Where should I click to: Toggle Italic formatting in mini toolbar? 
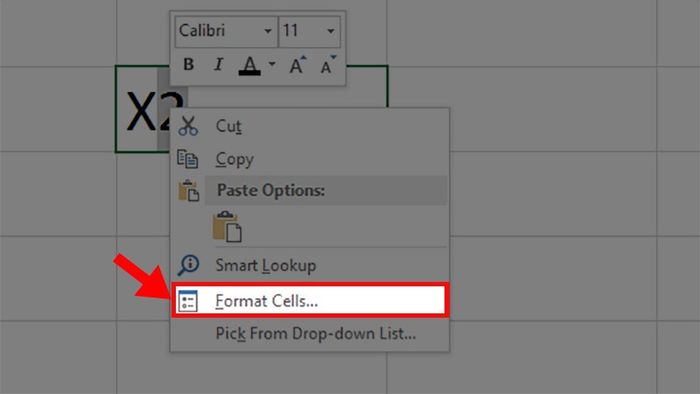point(218,65)
